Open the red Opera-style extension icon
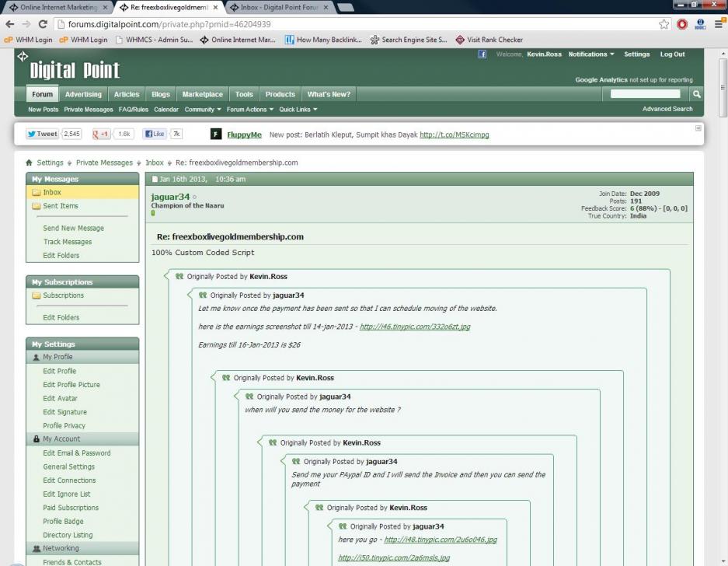This screenshot has width=728, height=566. pyautogui.click(x=682, y=24)
